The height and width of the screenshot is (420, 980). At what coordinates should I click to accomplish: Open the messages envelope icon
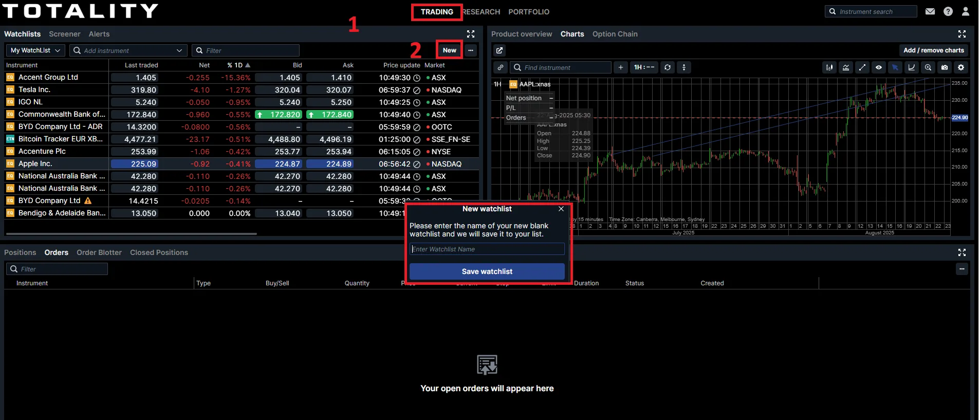point(930,11)
